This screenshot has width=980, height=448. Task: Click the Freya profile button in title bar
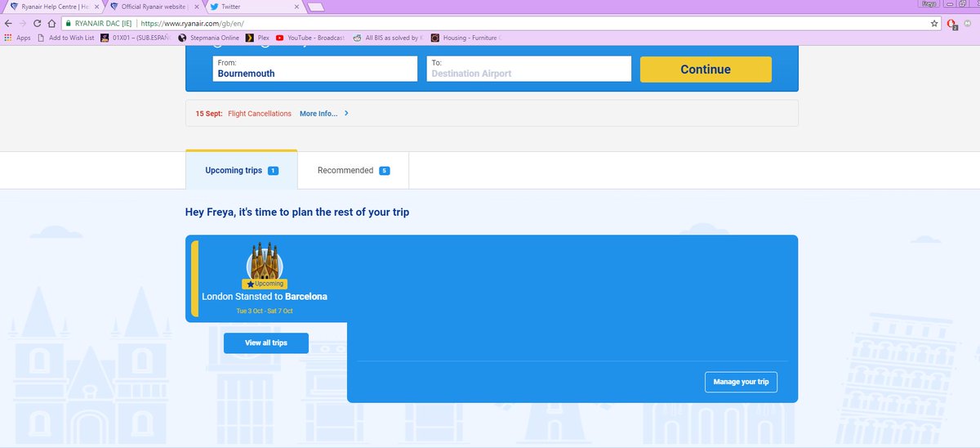pos(929,4)
